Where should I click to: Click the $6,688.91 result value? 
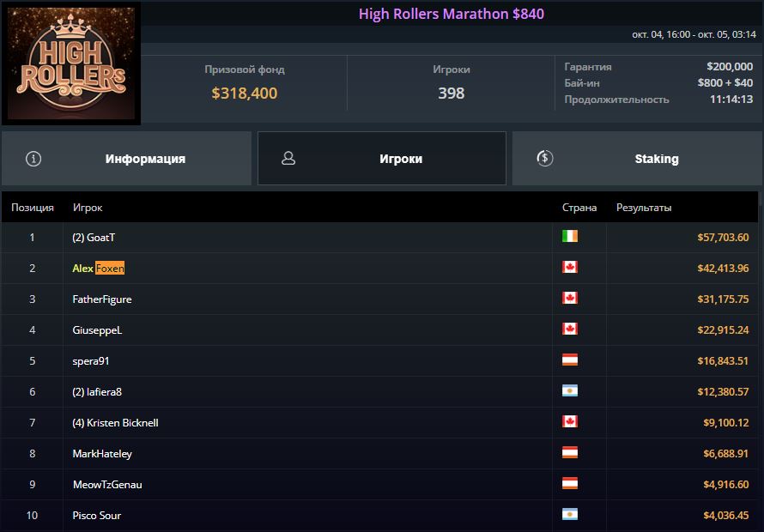pos(725,454)
